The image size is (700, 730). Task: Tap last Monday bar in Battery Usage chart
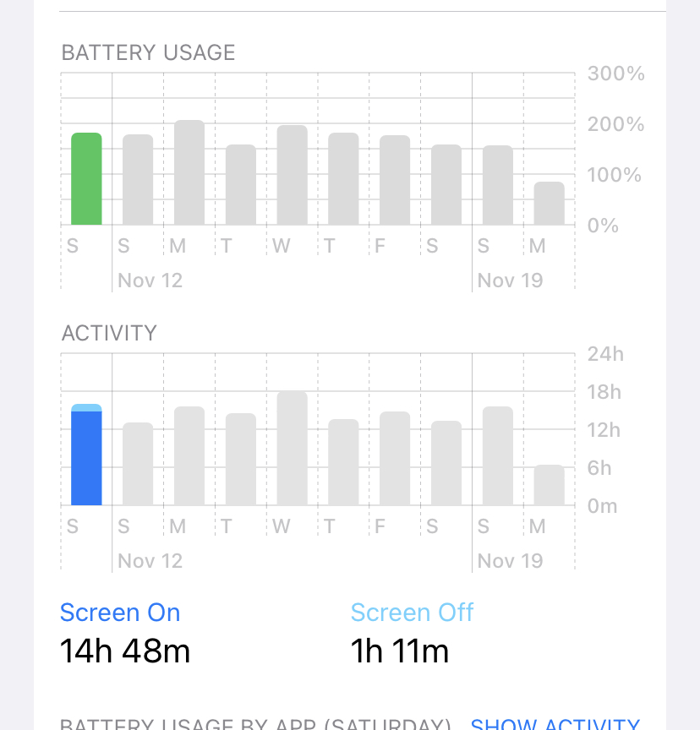[x=550, y=204]
